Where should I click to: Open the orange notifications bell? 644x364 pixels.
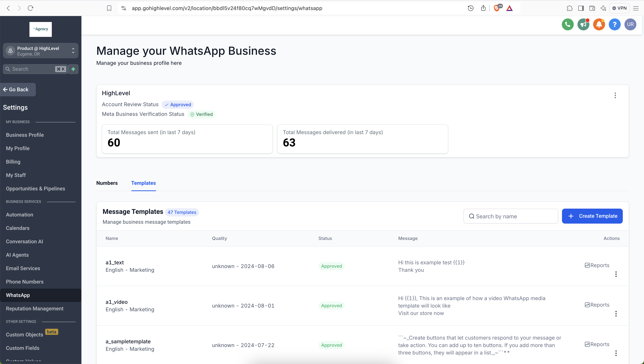tap(599, 25)
